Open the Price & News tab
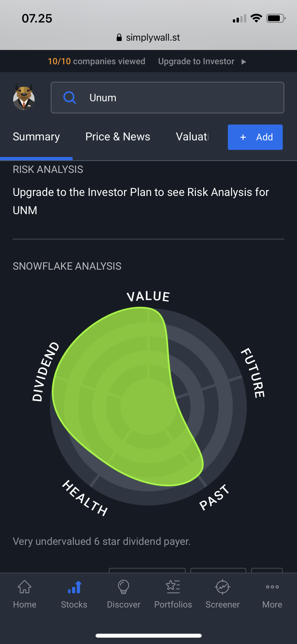The image size is (297, 644). (x=118, y=137)
